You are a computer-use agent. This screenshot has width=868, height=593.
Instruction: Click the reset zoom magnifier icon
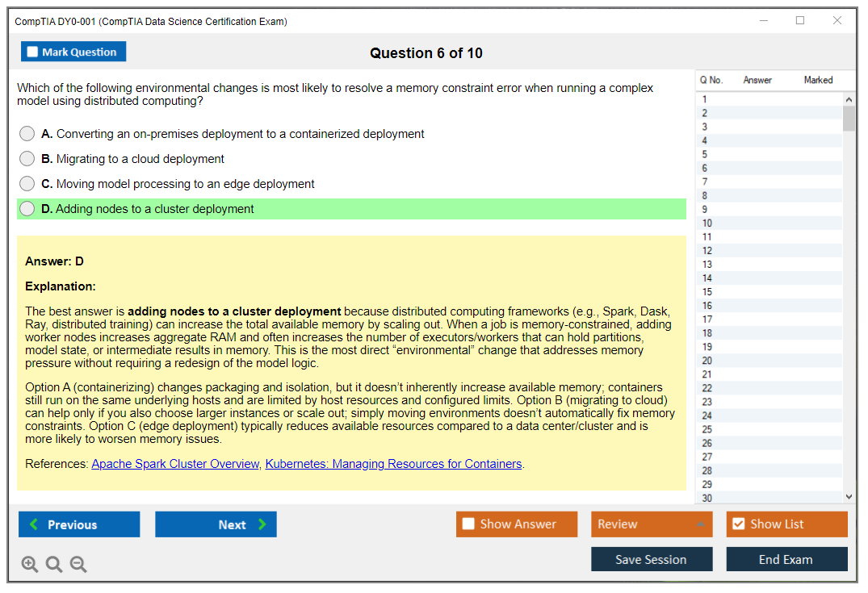[54, 565]
